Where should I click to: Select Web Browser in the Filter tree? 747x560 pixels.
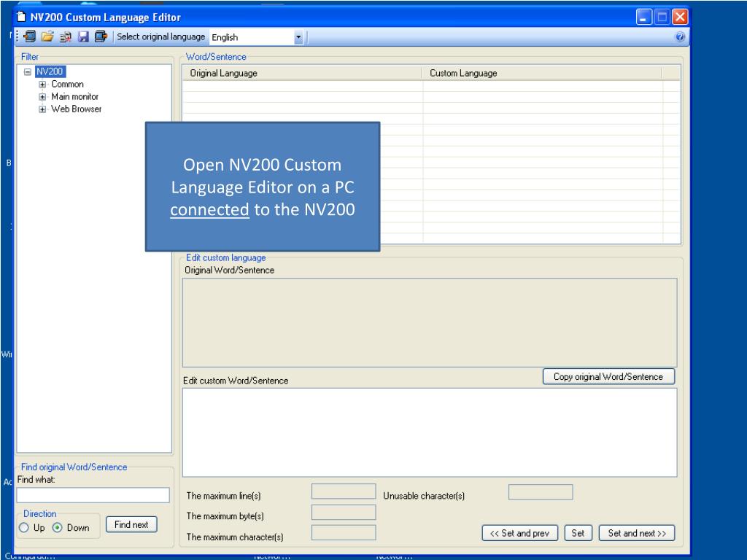[x=76, y=109]
